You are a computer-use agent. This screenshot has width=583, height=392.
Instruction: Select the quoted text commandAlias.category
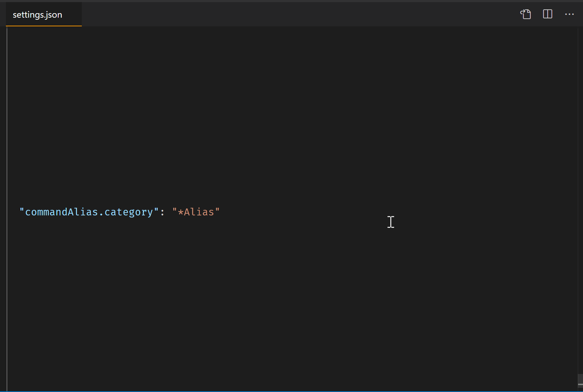[88, 212]
